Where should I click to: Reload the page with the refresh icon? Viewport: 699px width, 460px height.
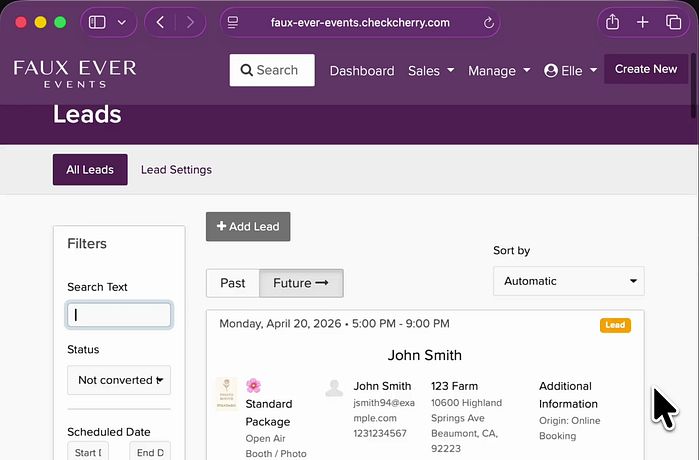[x=489, y=22]
